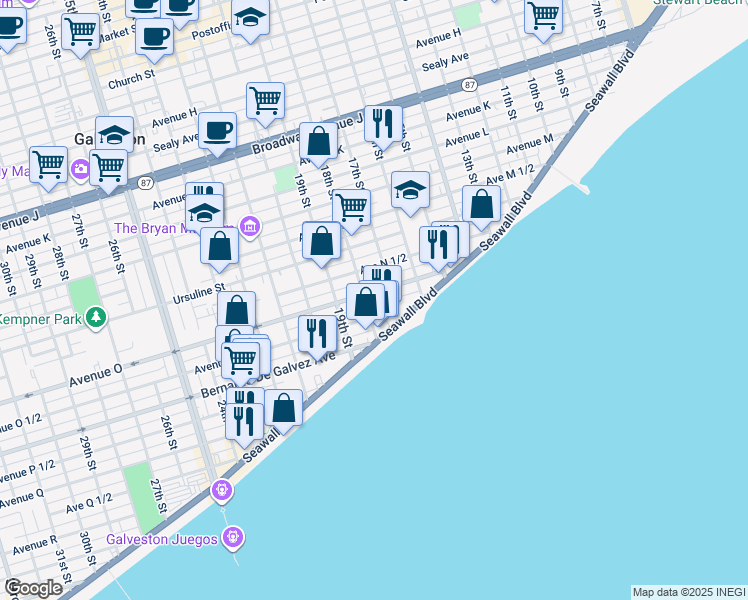Click The Bryan Museum purple museum icon
Viewport: 748px width, 600px height.
click(x=250, y=226)
